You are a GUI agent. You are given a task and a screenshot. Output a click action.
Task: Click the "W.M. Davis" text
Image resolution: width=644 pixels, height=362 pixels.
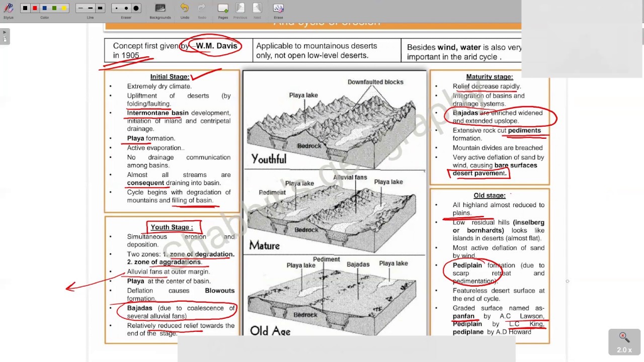coord(216,46)
